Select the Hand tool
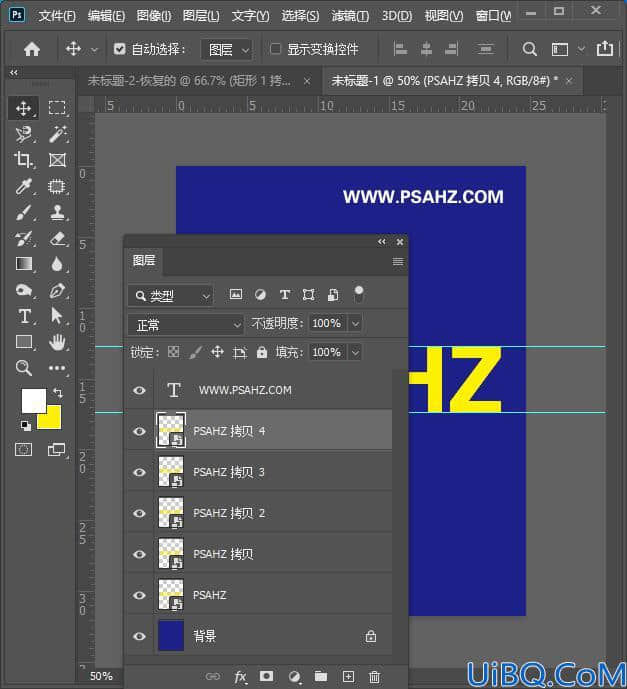 pos(57,342)
